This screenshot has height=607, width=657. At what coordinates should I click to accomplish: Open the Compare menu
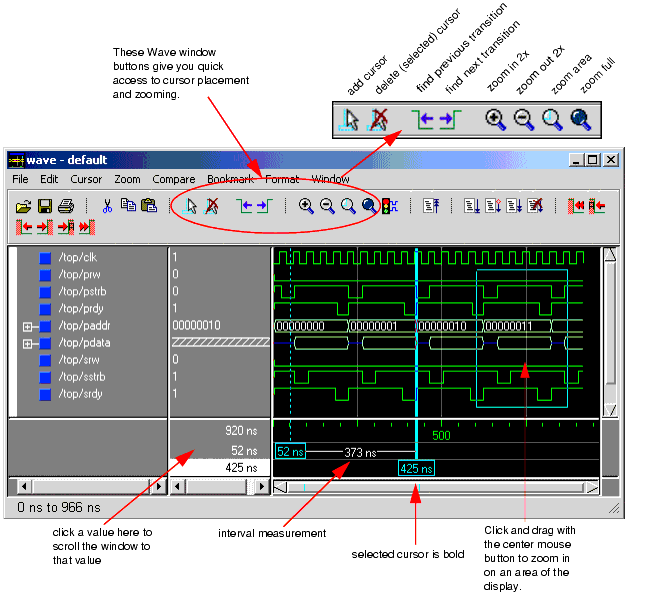pyautogui.click(x=174, y=180)
